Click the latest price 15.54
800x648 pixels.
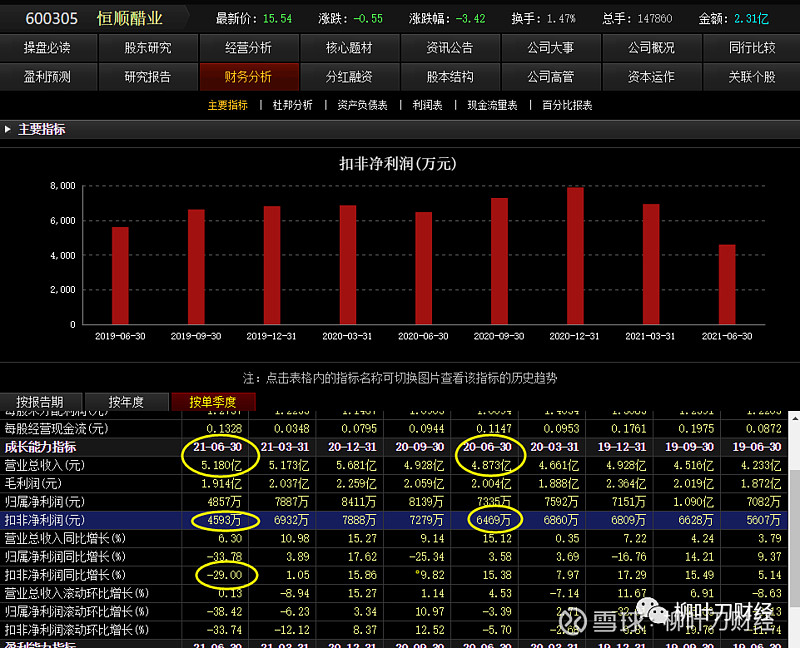(278, 19)
